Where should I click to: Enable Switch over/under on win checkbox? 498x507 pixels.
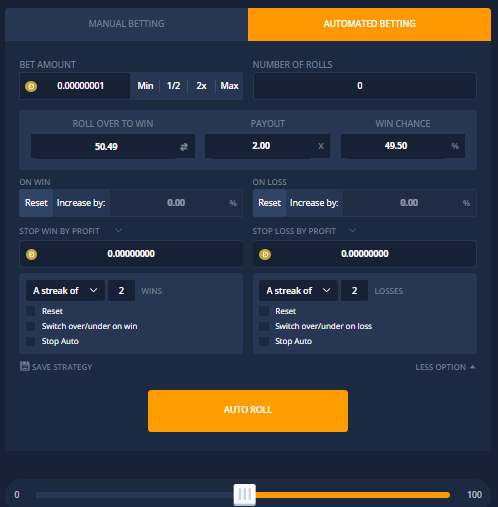tap(31, 326)
